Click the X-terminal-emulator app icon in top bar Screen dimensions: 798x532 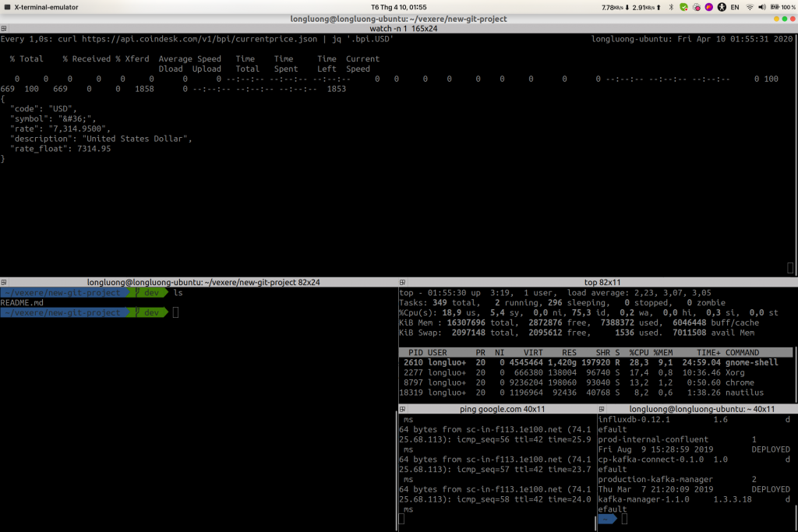click(7, 7)
